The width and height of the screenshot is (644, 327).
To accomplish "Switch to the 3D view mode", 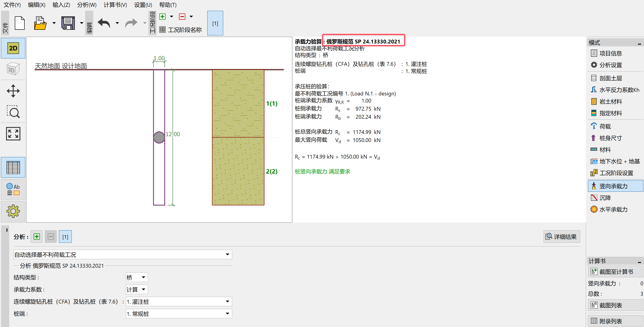I will click(13, 69).
